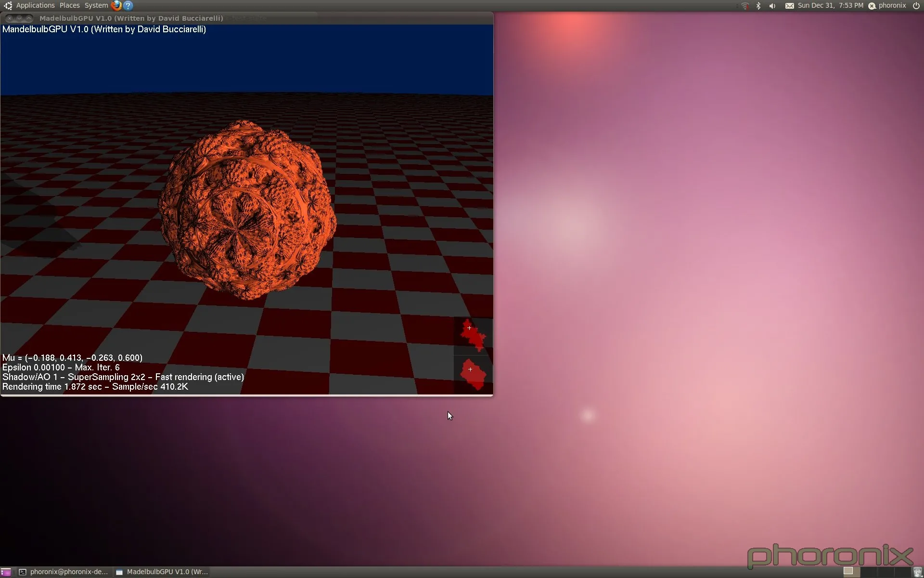Click the lower Julia set preview thumbnail
The width and height of the screenshot is (924, 578).
click(x=473, y=375)
